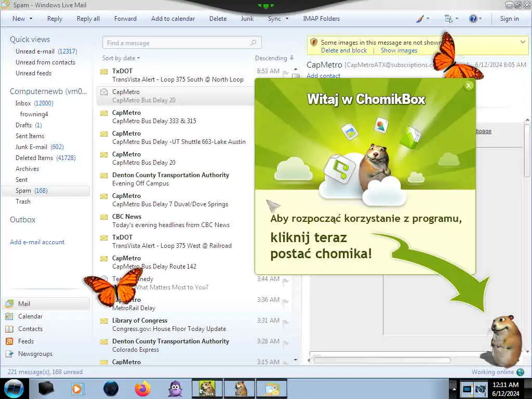Click the reading pane vertical scrollbar

(x=527, y=151)
